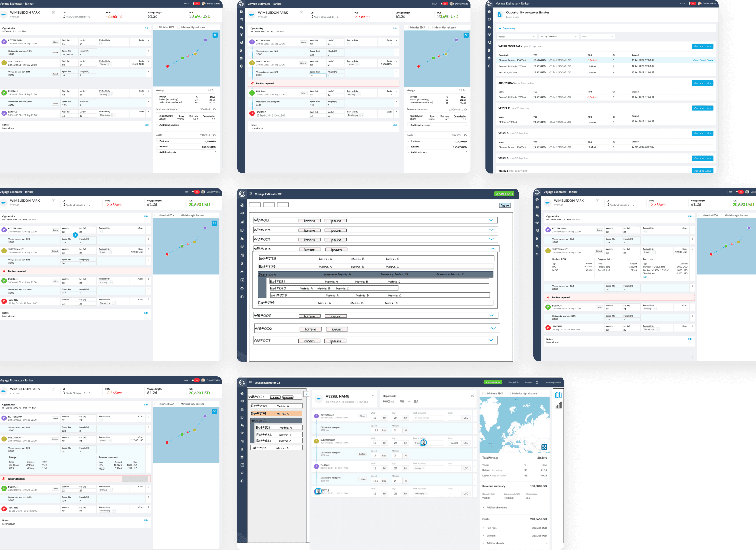Click Add opportunity for WIMBLEDON PARK
Screen dimensions: 756x550
702,46
